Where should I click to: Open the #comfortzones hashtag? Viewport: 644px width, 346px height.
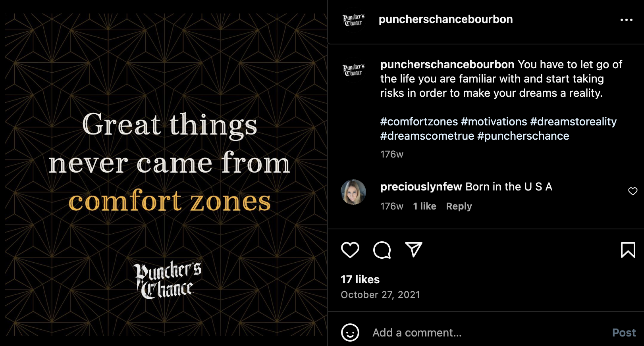tap(419, 121)
